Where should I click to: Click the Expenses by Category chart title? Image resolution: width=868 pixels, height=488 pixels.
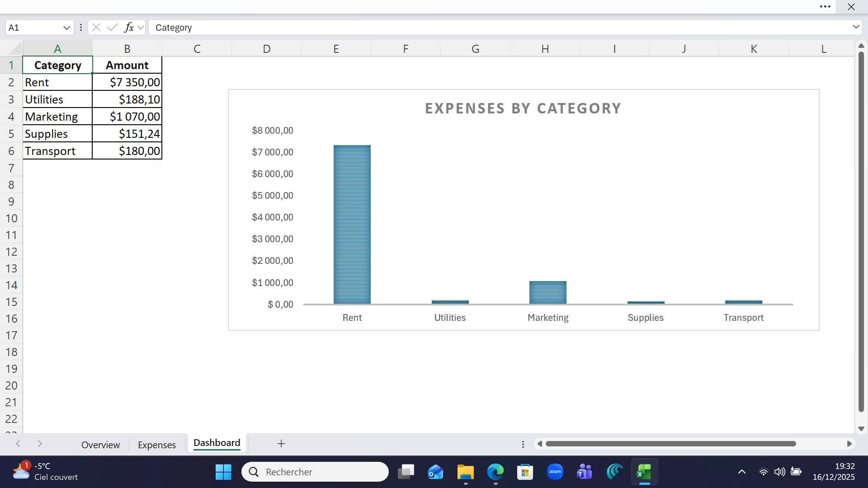(523, 108)
